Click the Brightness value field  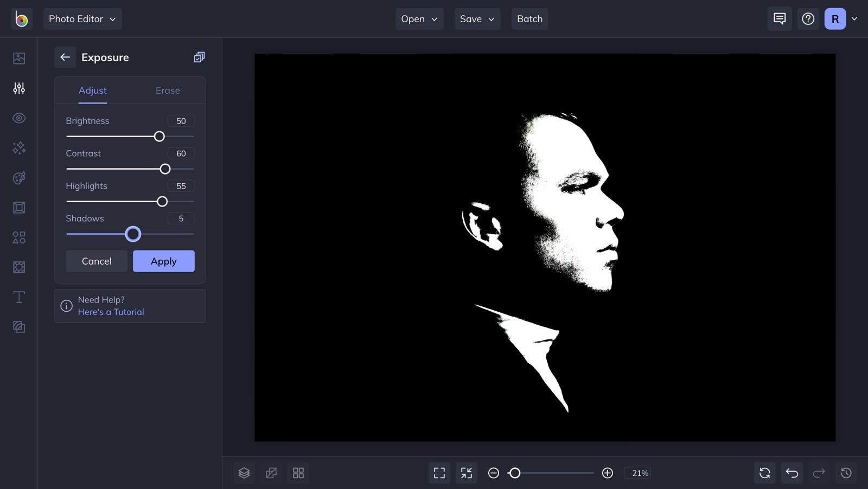click(x=181, y=121)
